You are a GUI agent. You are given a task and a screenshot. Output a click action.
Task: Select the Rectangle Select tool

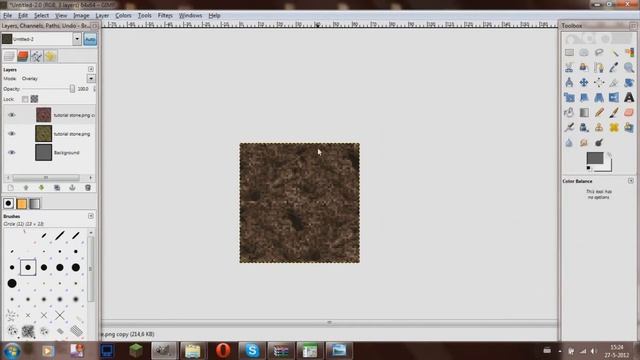tap(569, 53)
